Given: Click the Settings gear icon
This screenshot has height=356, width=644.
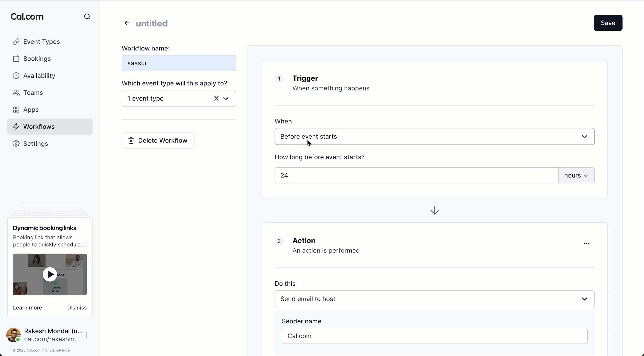Looking at the screenshot, I should tap(16, 143).
